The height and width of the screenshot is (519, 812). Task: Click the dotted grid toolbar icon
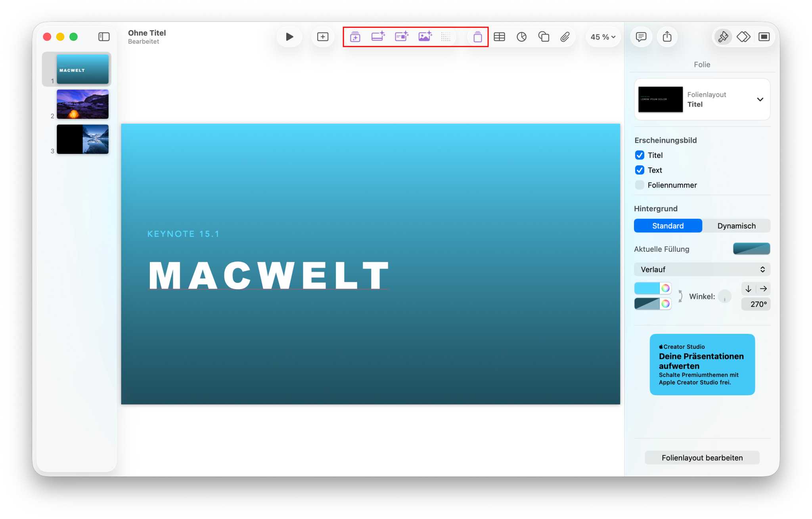[x=446, y=37]
